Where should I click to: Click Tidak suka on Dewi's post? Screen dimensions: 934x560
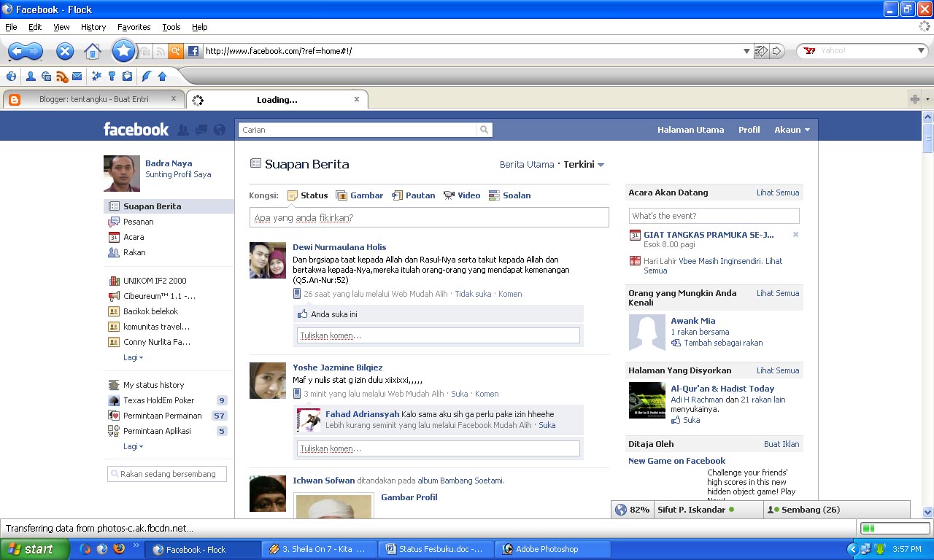pos(473,294)
